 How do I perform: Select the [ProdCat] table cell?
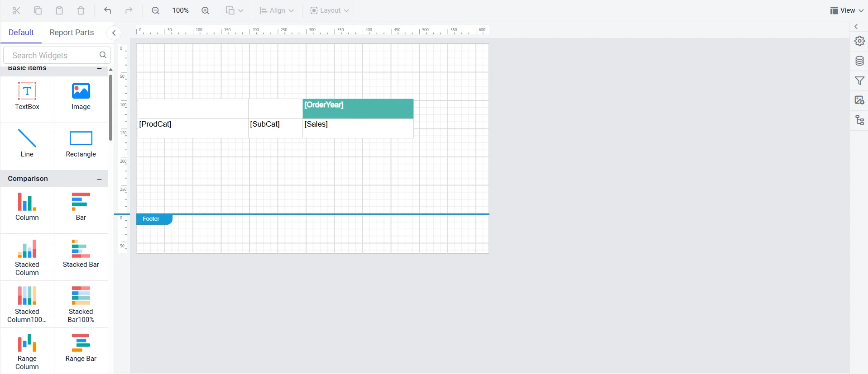coord(193,128)
